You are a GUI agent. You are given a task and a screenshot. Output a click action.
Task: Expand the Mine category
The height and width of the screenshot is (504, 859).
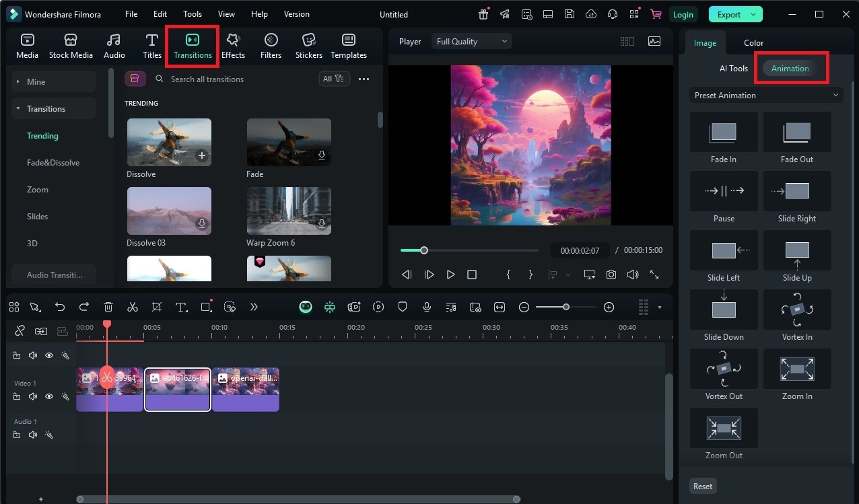click(54, 81)
